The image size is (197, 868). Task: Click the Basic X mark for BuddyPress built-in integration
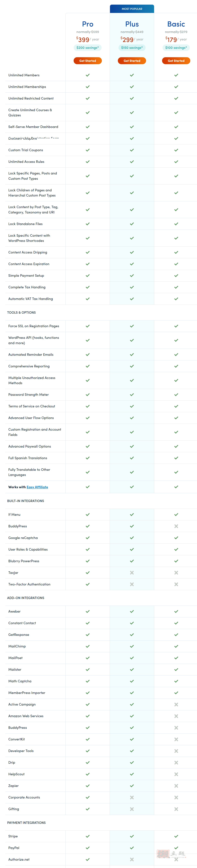[176, 526]
